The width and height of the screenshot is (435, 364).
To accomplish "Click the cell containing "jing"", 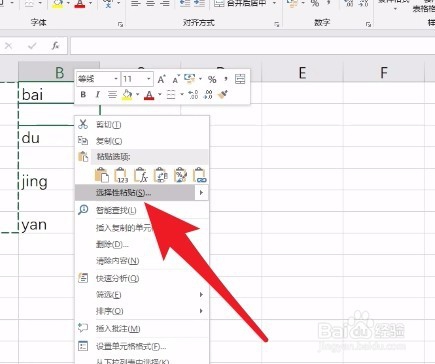I will [46, 180].
